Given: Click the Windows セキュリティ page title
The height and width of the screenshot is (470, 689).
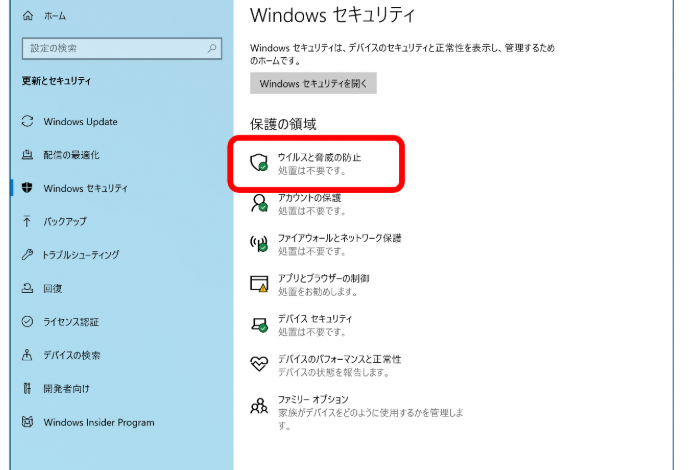Looking at the screenshot, I should tap(332, 15).
